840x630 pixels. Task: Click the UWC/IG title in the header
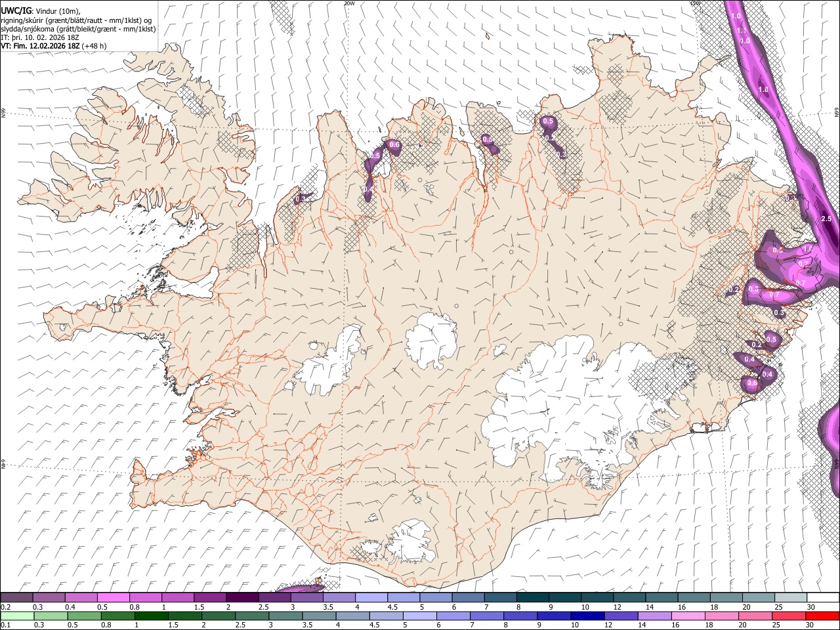click(15, 11)
